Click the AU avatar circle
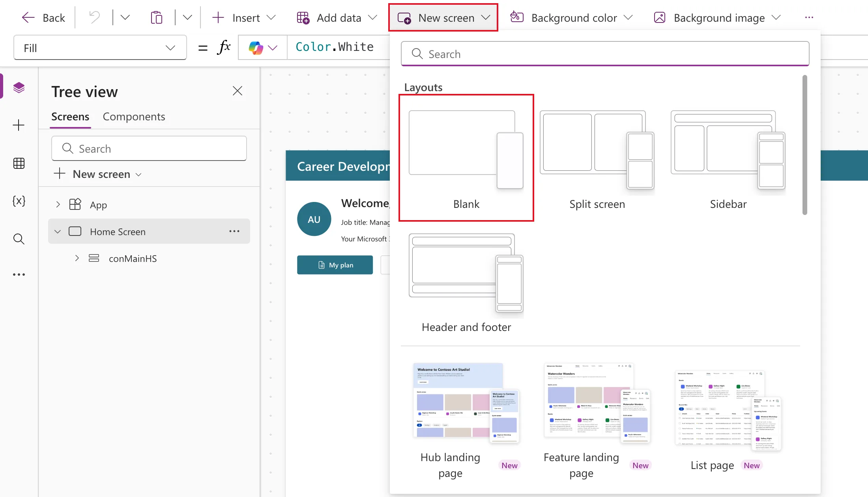Screen dimensions: 868x497 click(x=314, y=219)
